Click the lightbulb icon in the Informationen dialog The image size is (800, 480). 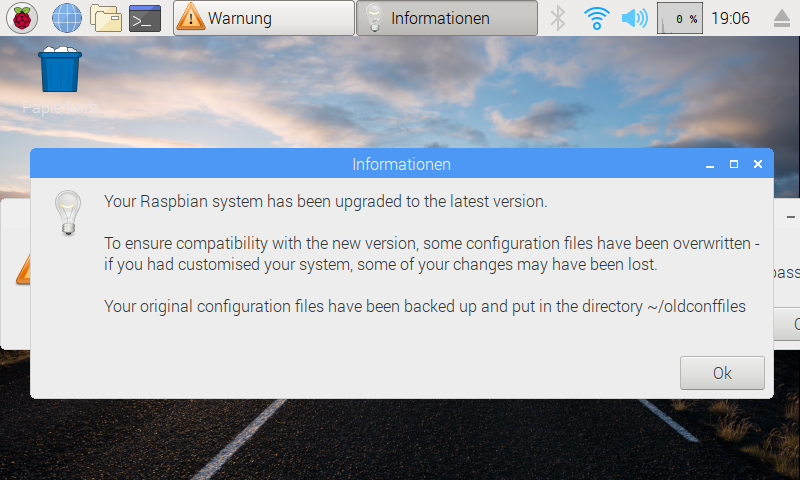pos(67,212)
